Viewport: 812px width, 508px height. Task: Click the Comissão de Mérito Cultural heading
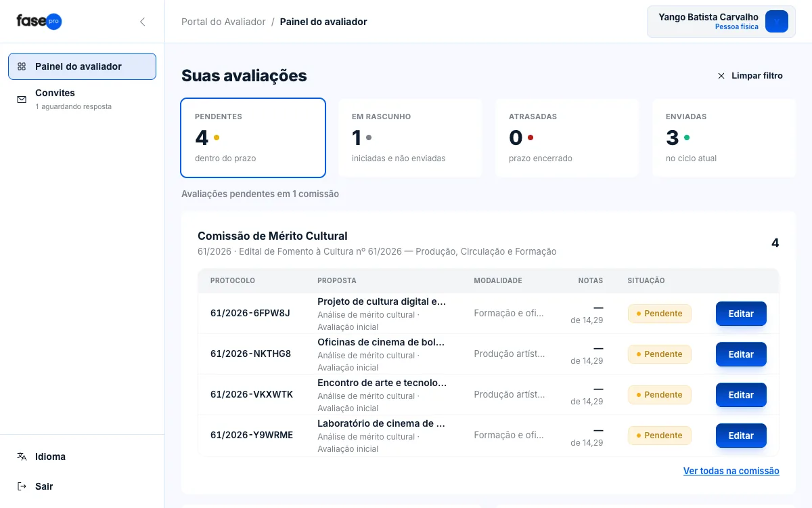(x=273, y=236)
